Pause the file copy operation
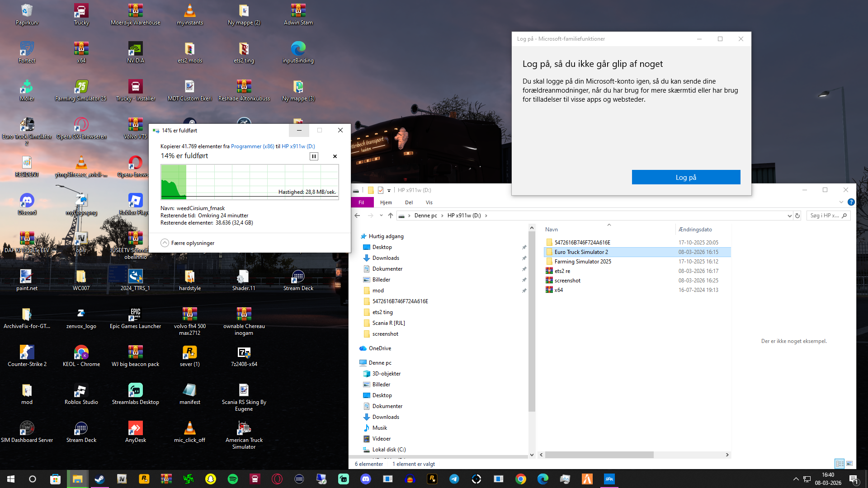 point(314,156)
